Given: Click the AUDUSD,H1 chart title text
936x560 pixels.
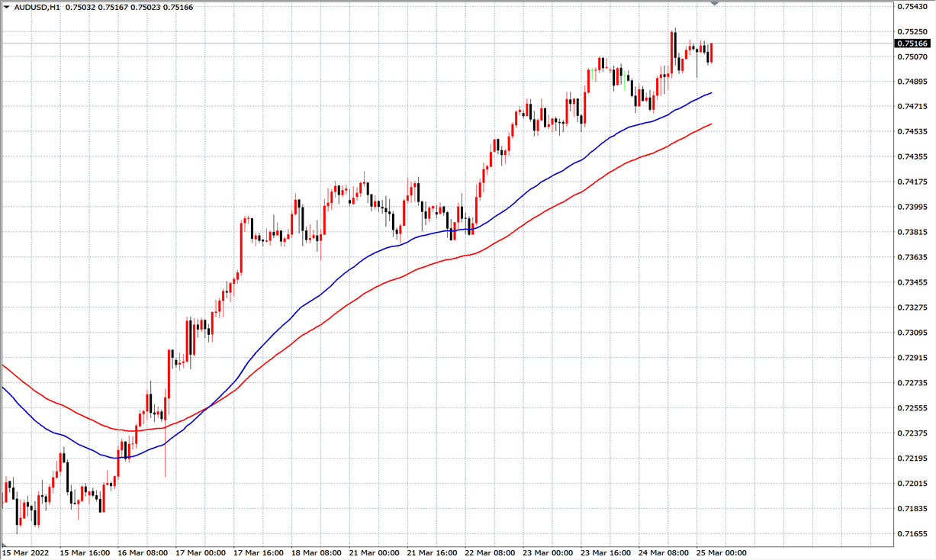Looking at the screenshot, I should pyautogui.click(x=37, y=7).
